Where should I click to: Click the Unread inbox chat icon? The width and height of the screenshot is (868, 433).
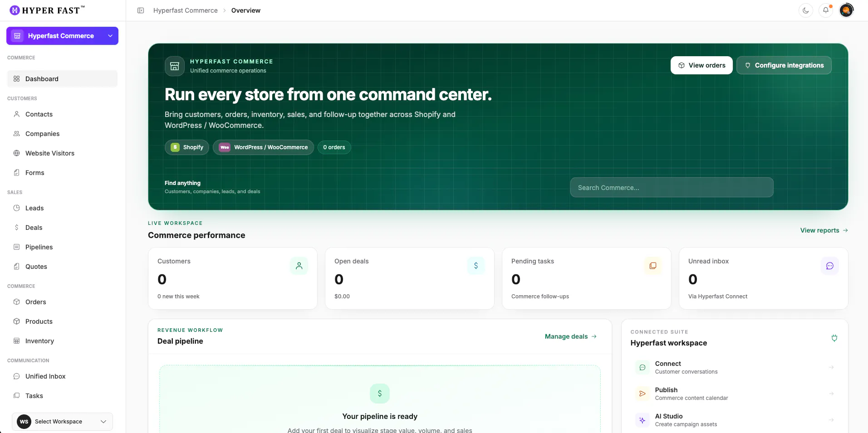tap(830, 266)
